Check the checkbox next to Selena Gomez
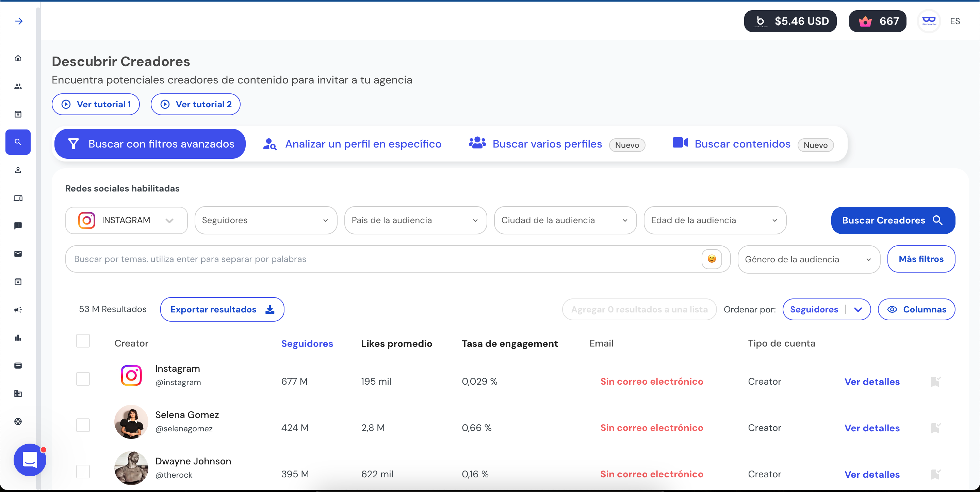The height and width of the screenshot is (492, 980). click(83, 425)
